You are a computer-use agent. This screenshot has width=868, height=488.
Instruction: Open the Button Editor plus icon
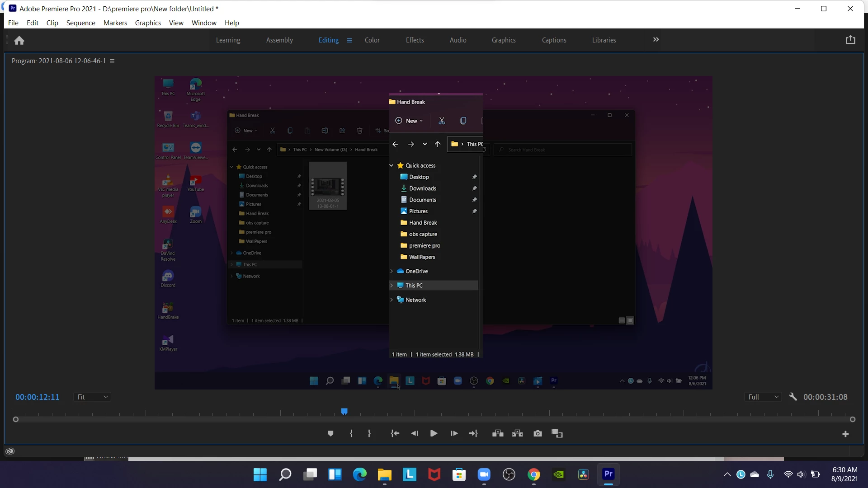tap(845, 434)
